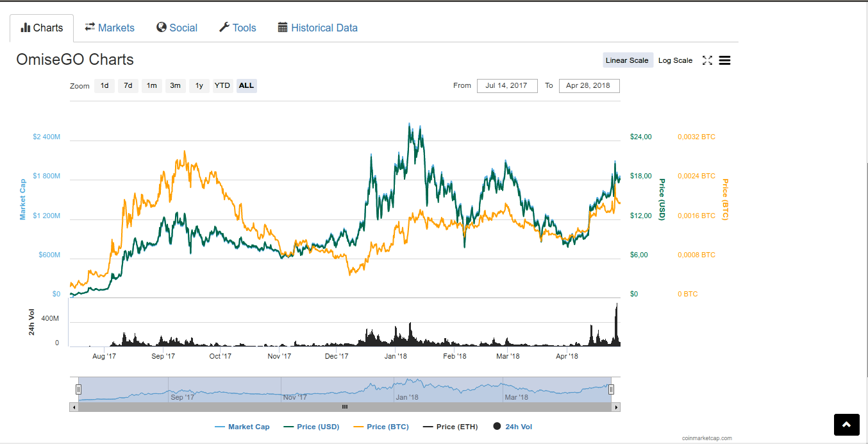Click the $600M axis label
The width and height of the screenshot is (868, 444).
tap(49, 255)
